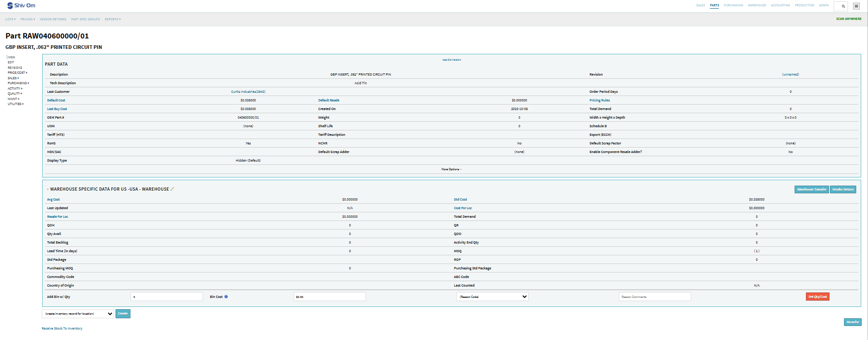Collapse the Warehouse Specific Data section
868x340 pixels.
[x=48, y=189]
